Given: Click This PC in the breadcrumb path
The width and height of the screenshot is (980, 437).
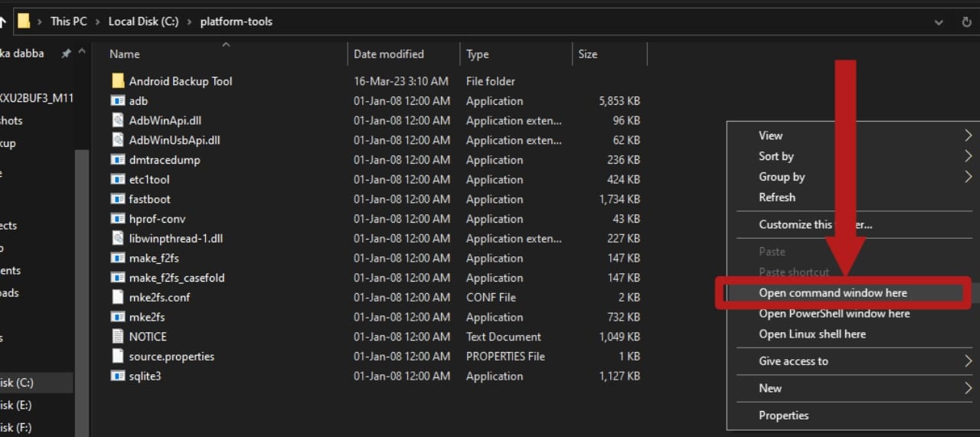Looking at the screenshot, I should coord(68,21).
